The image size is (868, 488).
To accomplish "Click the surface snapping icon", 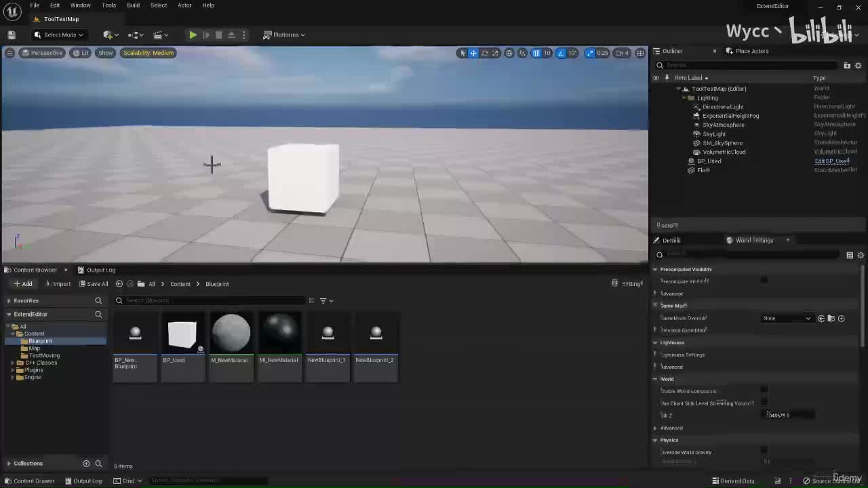I will [523, 53].
